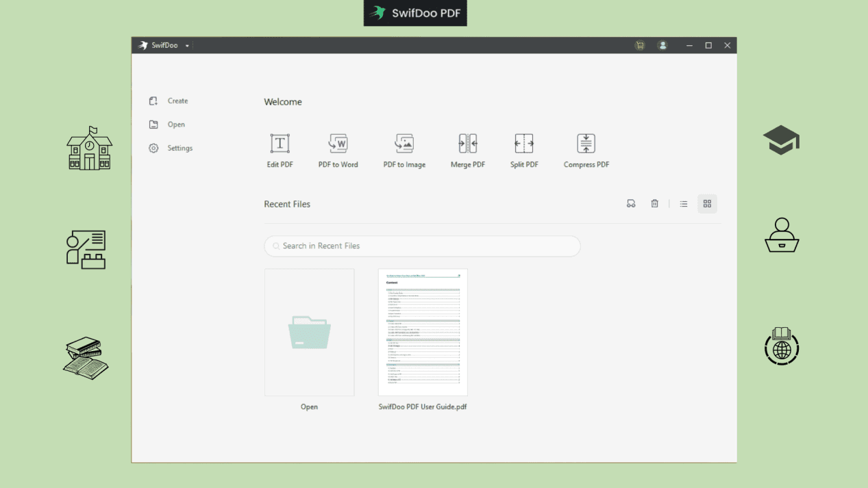Click the Edit PDF label
Screen dimensions: 868x488
(280, 164)
